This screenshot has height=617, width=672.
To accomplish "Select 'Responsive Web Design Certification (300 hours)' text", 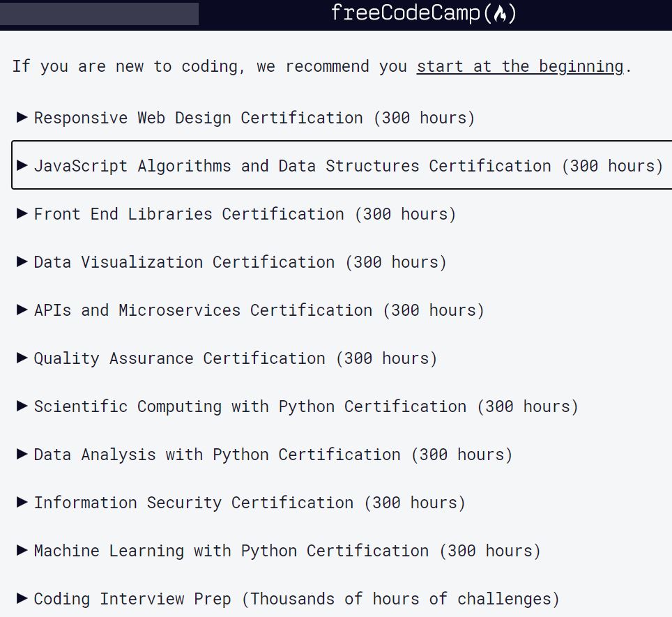I will tap(254, 118).
